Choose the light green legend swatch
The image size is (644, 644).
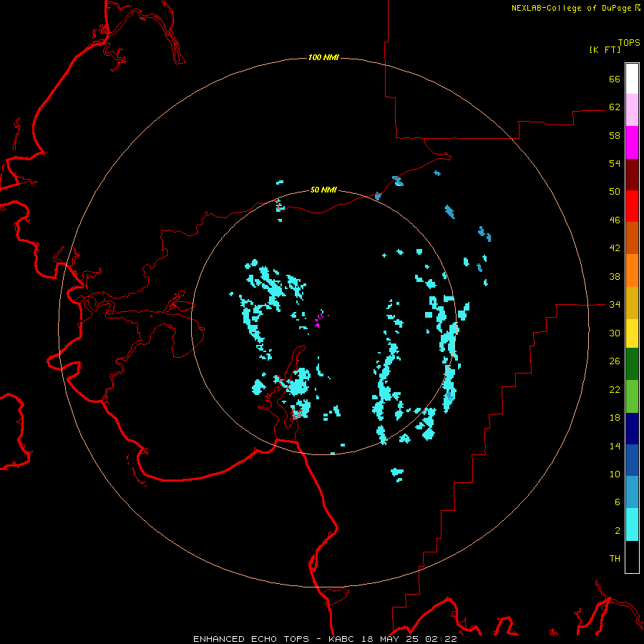pyautogui.click(x=632, y=396)
